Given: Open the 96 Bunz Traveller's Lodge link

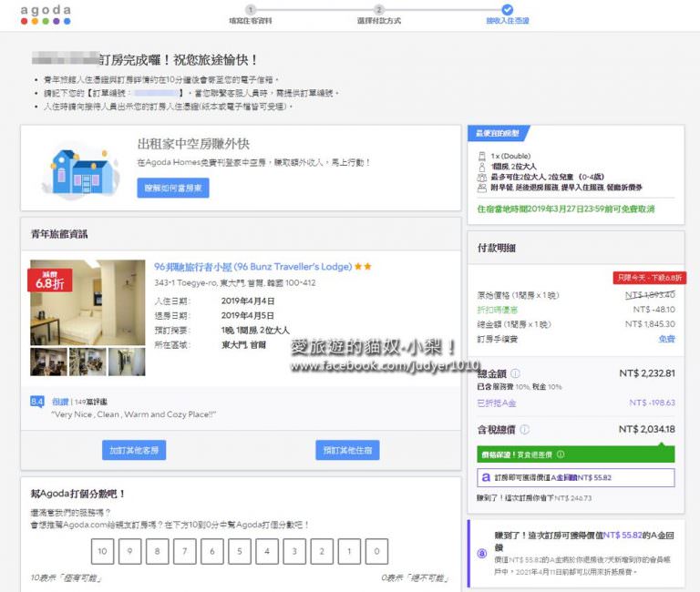Looking at the screenshot, I should [x=252, y=267].
